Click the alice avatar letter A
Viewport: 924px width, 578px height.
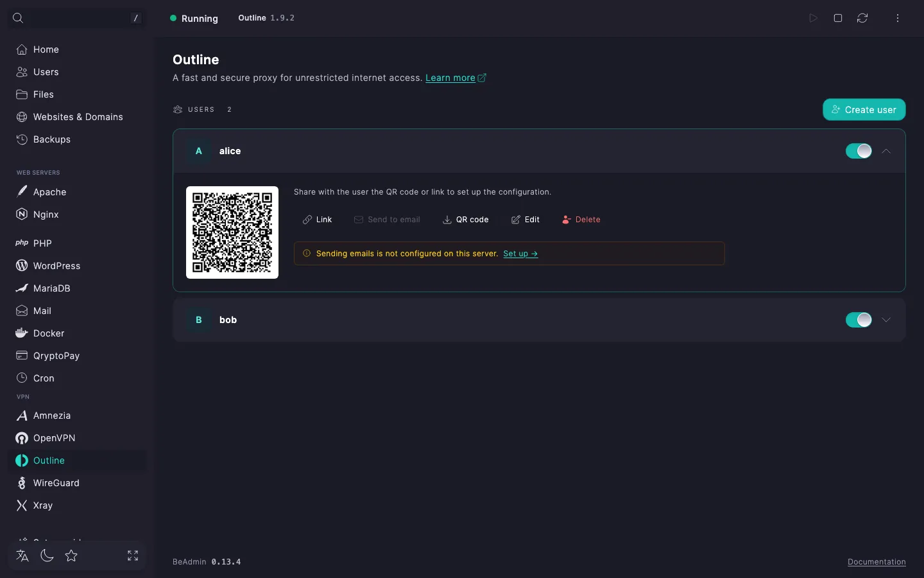(x=199, y=151)
